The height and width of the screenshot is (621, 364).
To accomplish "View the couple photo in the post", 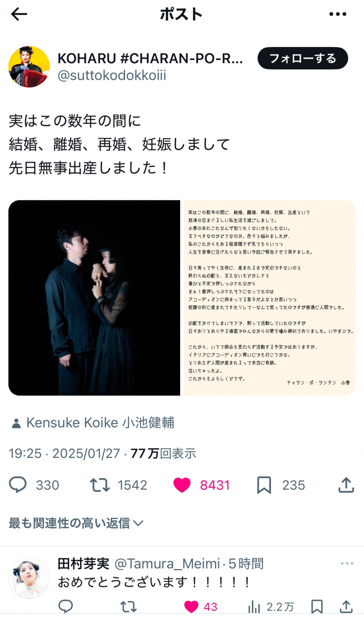I will [x=94, y=298].
